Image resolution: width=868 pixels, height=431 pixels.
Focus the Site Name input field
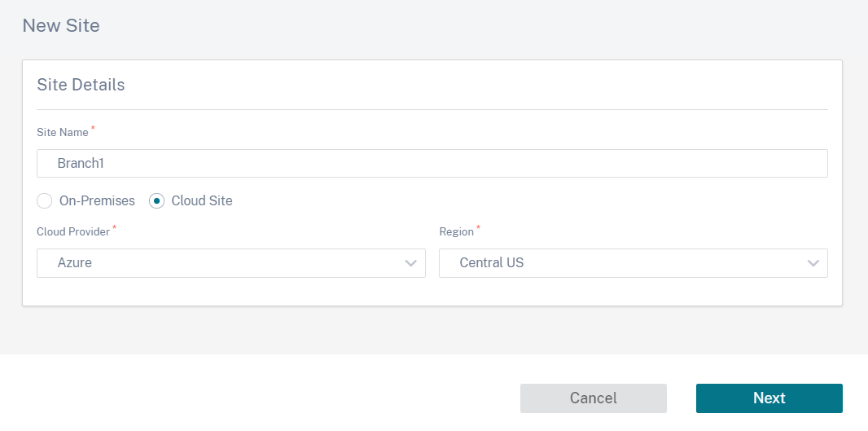432,164
